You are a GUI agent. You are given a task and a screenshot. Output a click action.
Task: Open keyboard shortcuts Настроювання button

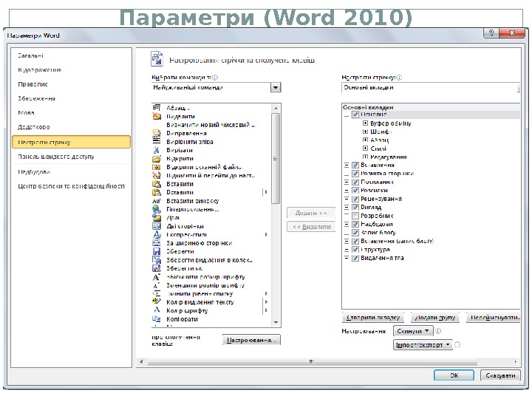tap(251, 340)
